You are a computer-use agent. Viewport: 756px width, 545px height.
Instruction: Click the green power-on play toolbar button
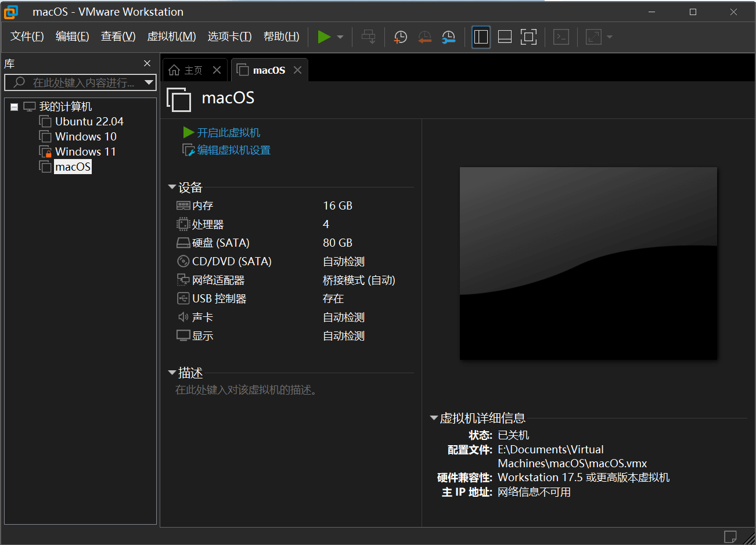[324, 37]
